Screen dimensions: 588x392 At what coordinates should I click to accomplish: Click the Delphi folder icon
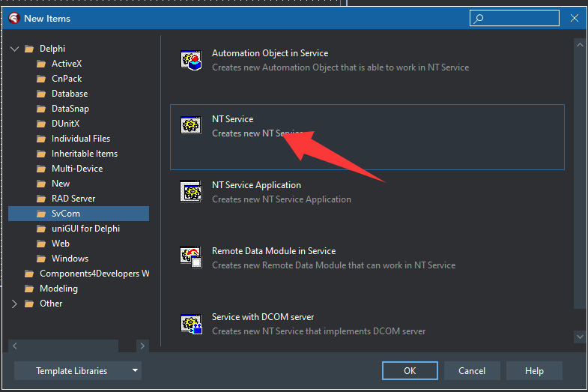(29, 49)
